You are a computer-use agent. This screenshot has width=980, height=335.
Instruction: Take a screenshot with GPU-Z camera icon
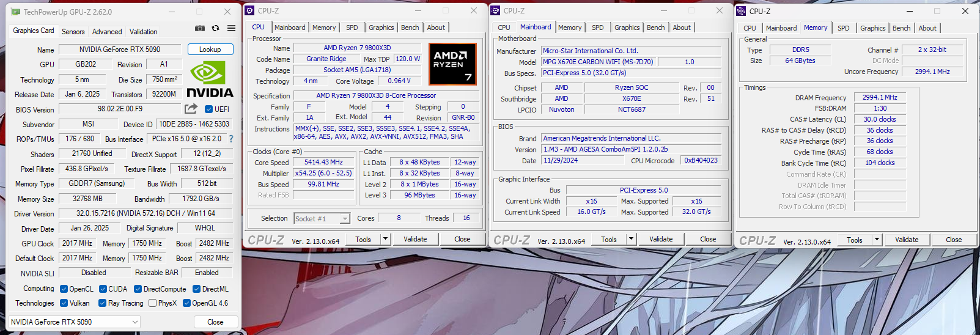click(200, 28)
